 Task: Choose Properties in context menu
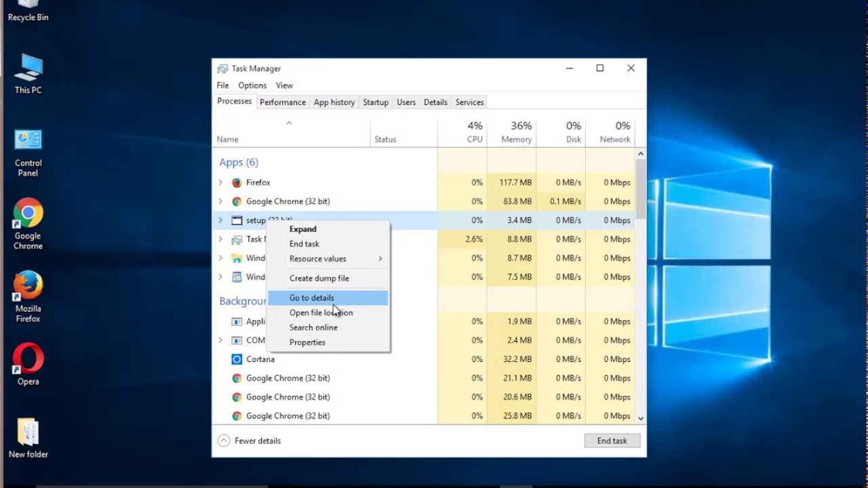[328, 342]
